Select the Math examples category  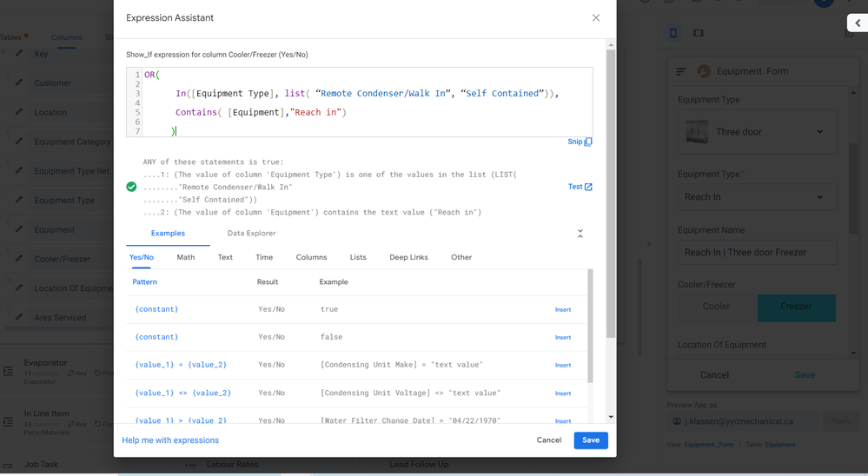tap(185, 257)
